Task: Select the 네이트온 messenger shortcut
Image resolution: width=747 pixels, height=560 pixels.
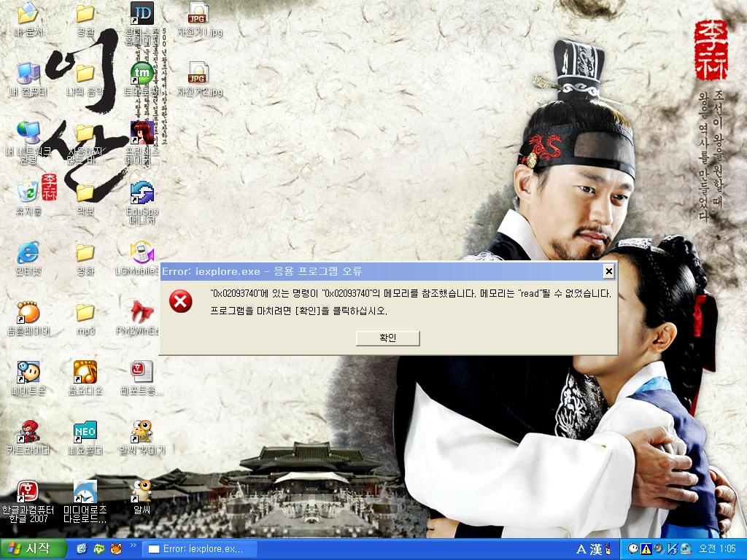Action: coord(28,378)
